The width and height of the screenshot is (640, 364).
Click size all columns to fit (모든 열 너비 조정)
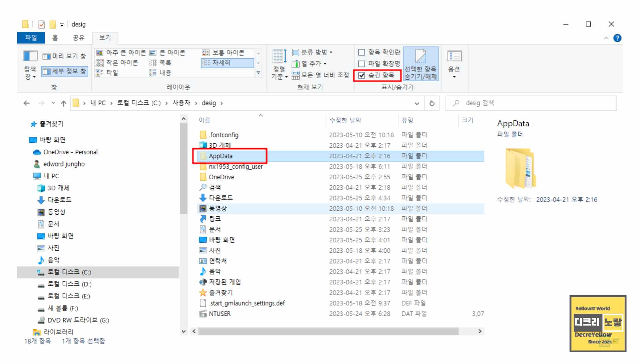320,75
